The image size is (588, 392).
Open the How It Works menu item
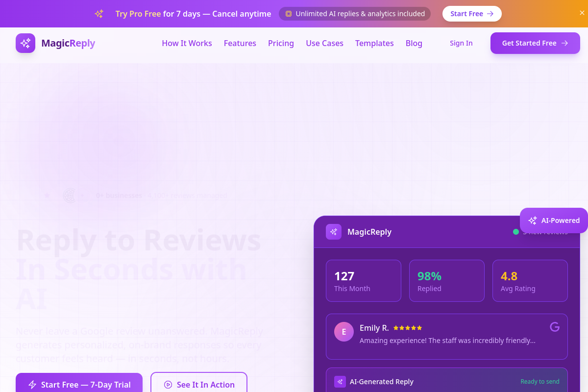pos(187,43)
